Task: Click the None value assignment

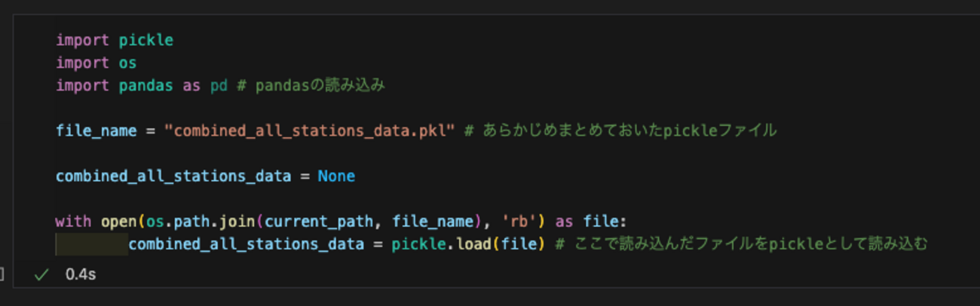Action: [336, 176]
